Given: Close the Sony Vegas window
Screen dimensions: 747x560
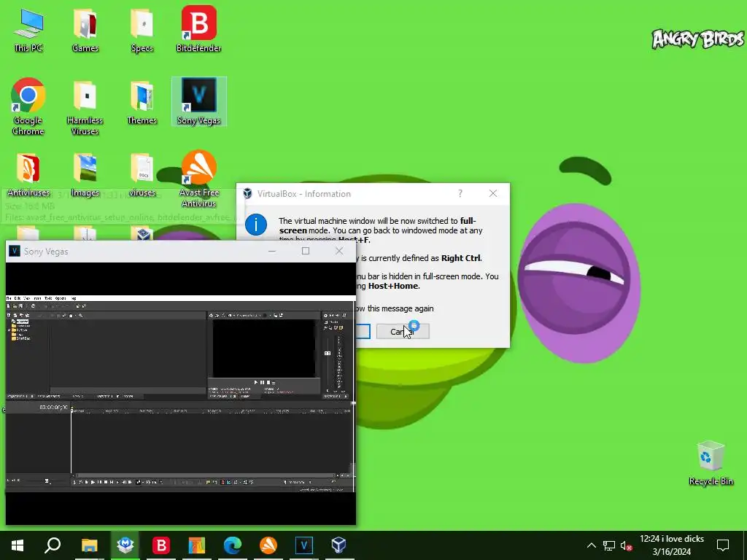Looking at the screenshot, I should [x=339, y=251].
